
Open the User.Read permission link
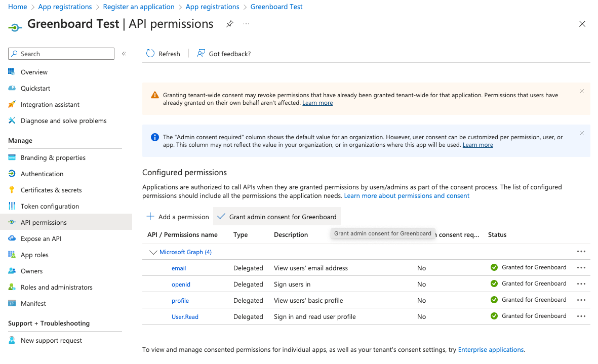click(x=185, y=317)
